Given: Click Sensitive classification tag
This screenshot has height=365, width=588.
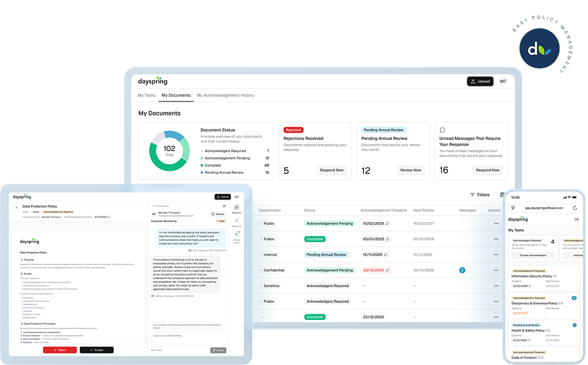Looking at the screenshot, I should [x=270, y=286].
